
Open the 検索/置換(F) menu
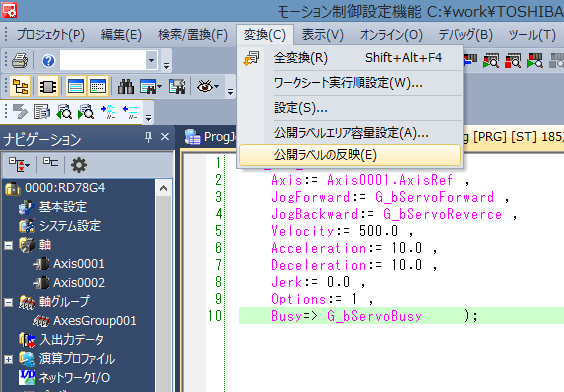pyautogui.click(x=193, y=35)
